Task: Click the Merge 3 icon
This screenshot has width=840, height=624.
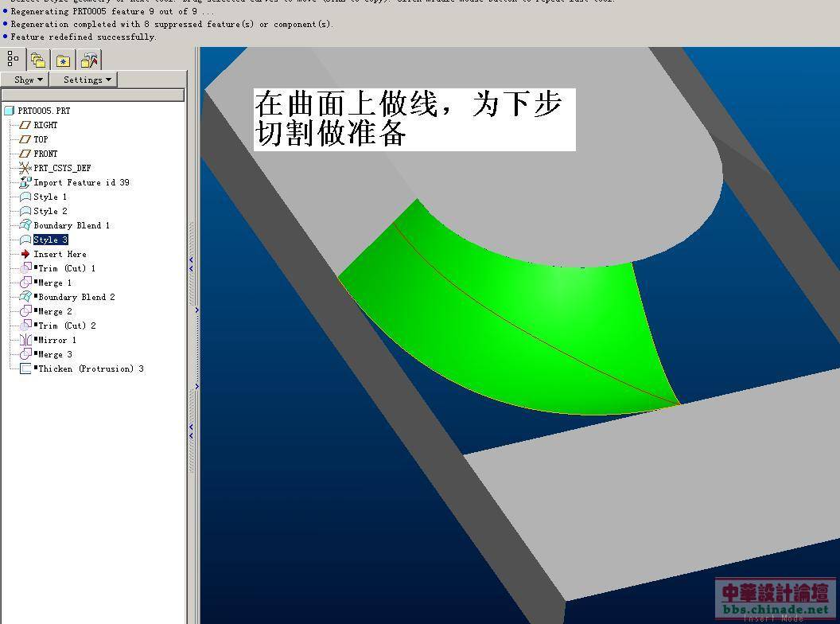Action: 25,354
